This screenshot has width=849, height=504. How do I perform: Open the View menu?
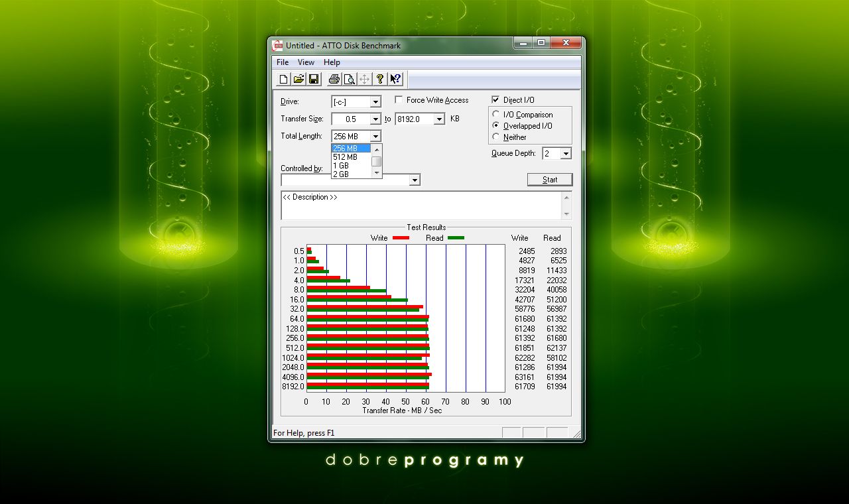[x=306, y=62]
